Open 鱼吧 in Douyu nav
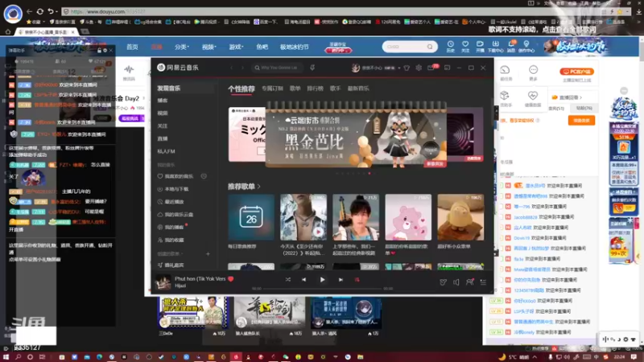Screen dimensions: 644x362 click(262, 47)
